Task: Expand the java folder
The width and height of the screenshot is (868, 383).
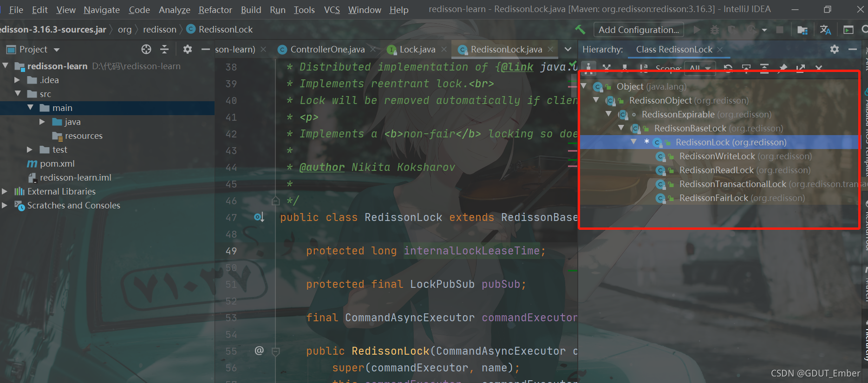Action: (42, 122)
